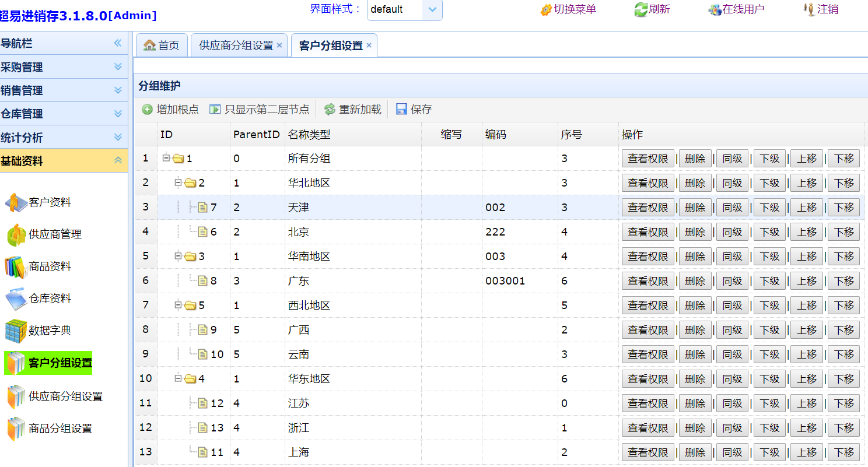Screen dimensions: 868x467
Task: Switch to the 供应商分组设置 tab
Action: [x=236, y=45]
